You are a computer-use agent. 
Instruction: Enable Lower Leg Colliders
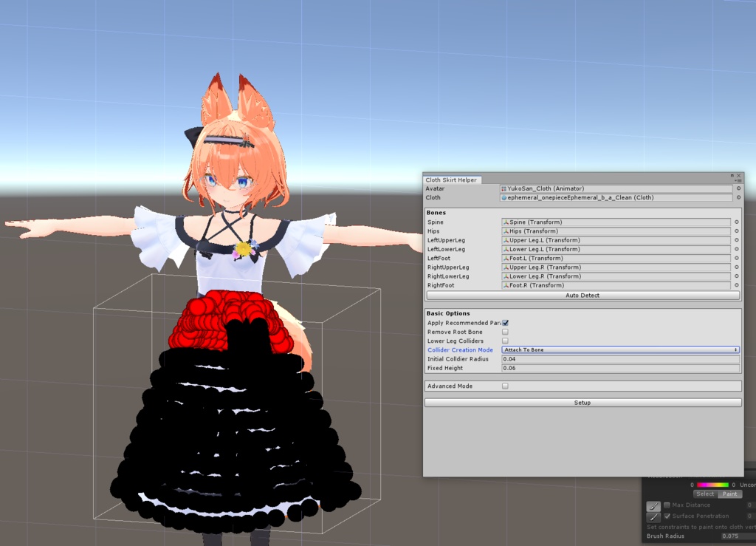click(505, 341)
